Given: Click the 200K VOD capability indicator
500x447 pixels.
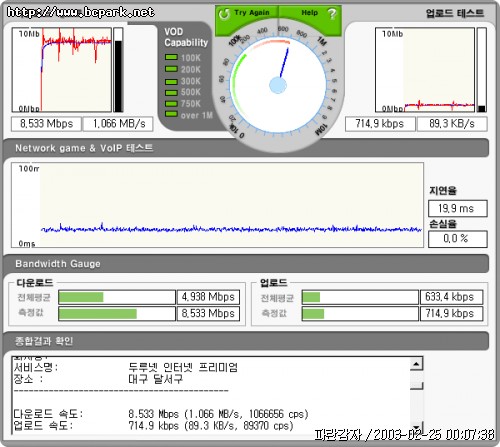Looking at the screenshot, I should pos(171,69).
